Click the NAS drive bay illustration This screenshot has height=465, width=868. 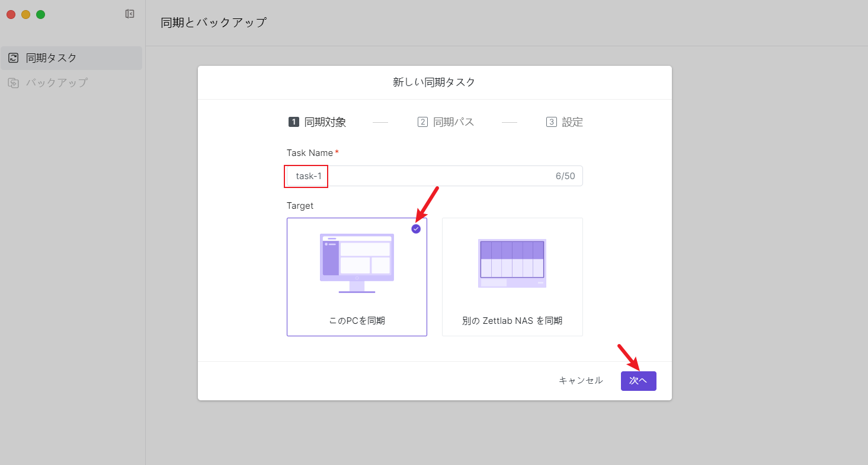coord(512,263)
